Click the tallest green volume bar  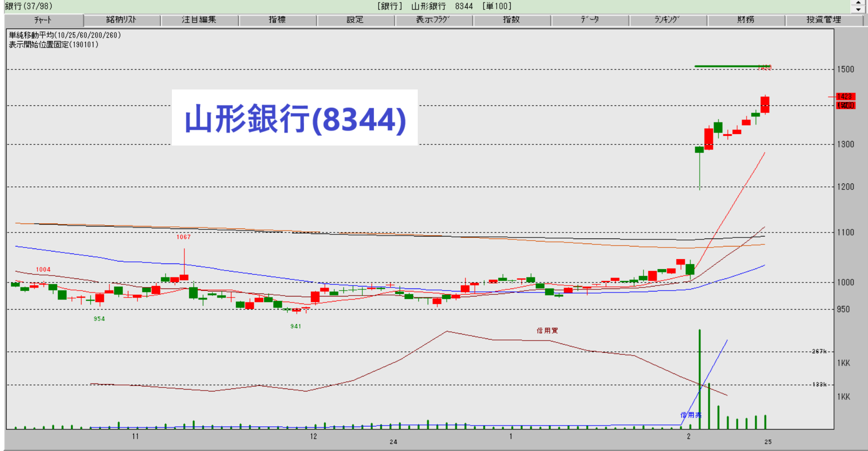click(700, 379)
